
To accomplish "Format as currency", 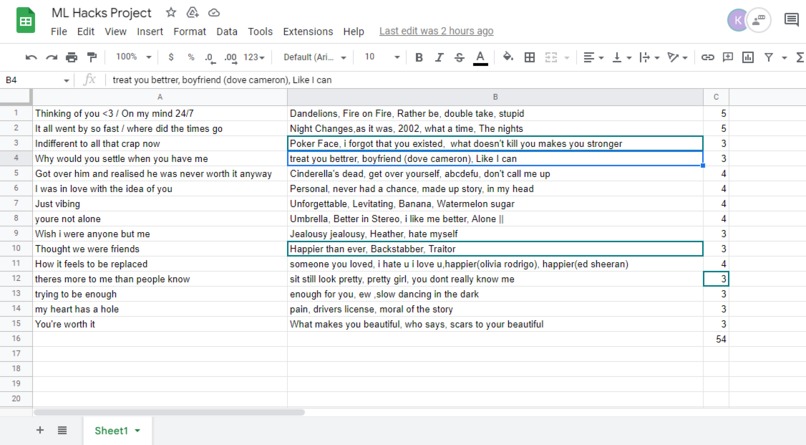I will 171,57.
